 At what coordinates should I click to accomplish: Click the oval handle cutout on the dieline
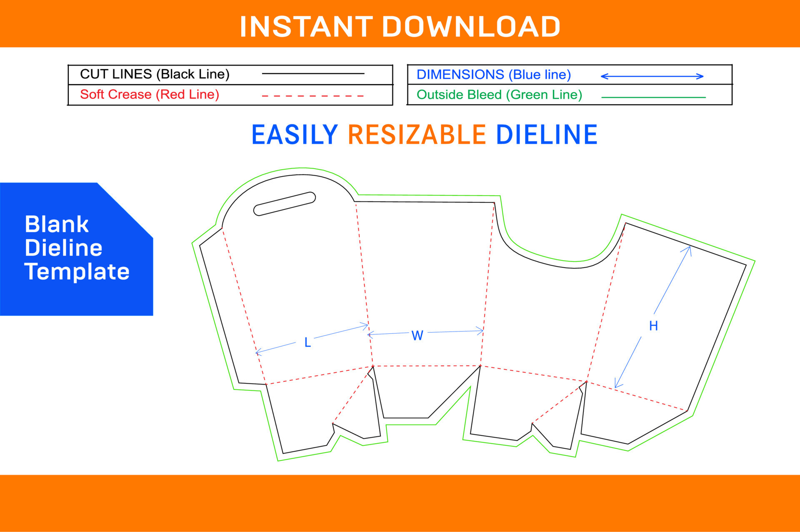coord(285,204)
